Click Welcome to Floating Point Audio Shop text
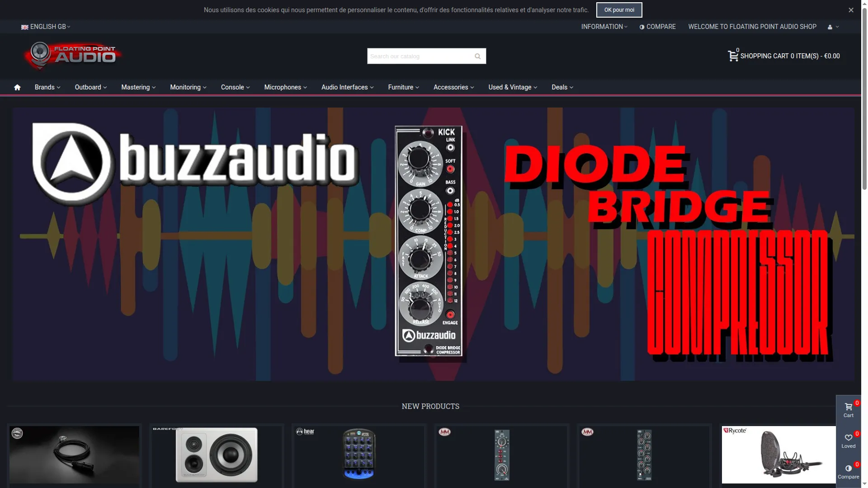Image resolution: width=868 pixels, height=488 pixels. [752, 27]
